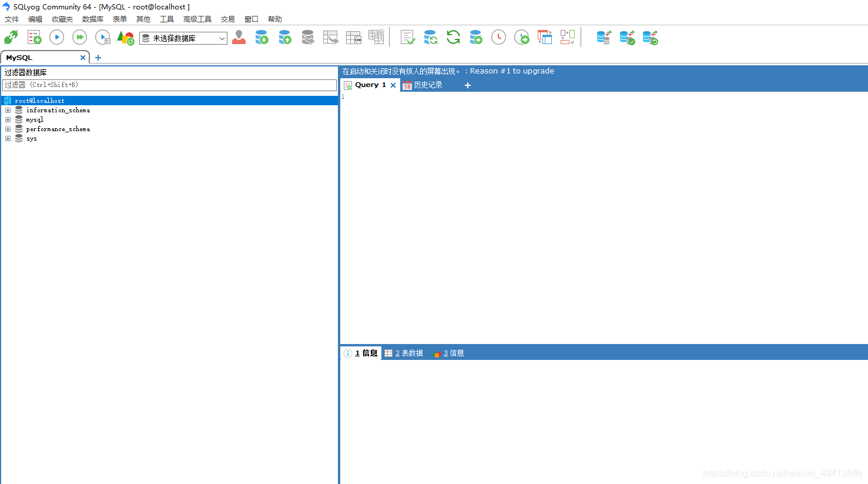Open the 文件 menu
The image size is (868, 484).
(x=12, y=19)
